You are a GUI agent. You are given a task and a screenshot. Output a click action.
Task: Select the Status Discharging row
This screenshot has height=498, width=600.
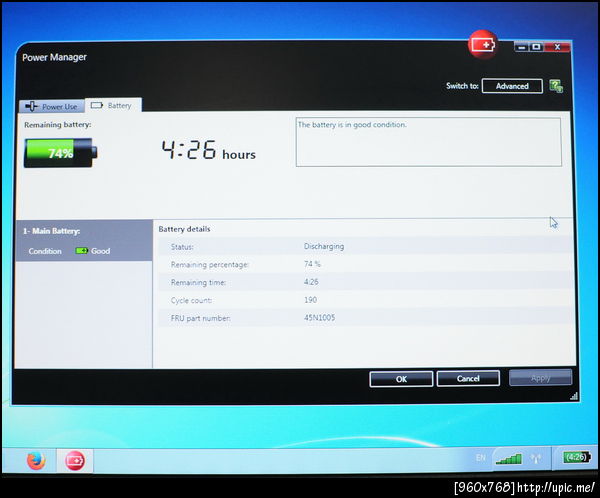pyautogui.click(x=365, y=246)
